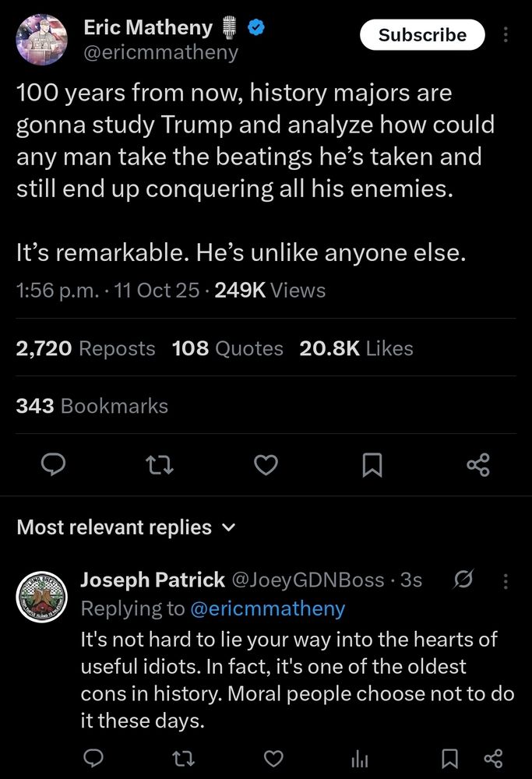View the 2,720 Reposts list
The width and height of the screenshot is (532, 779).
tap(86, 348)
